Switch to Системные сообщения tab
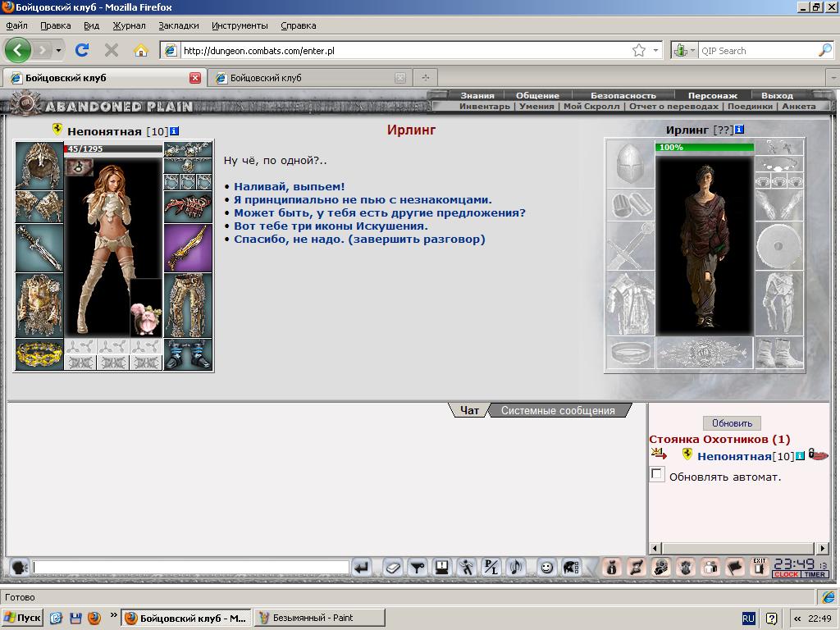 pyautogui.click(x=558, y=410)
